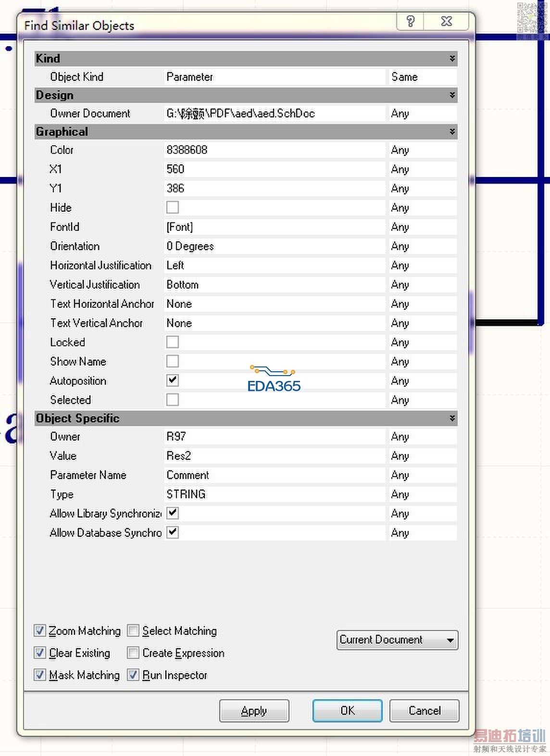This screenshot has height=756, width=550.
Task: Set Value match criterion Any
Action: [422, 456]
